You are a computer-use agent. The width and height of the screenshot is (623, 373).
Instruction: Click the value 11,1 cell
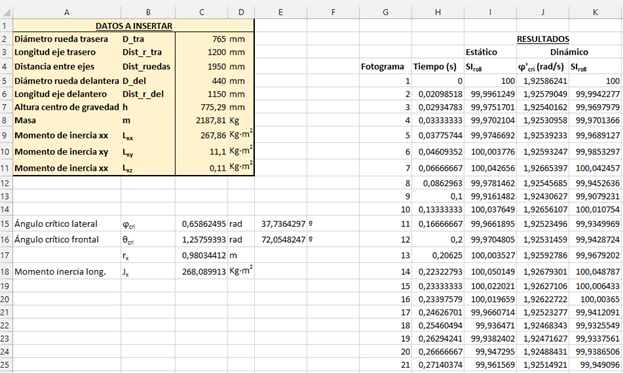coord(201,151)
